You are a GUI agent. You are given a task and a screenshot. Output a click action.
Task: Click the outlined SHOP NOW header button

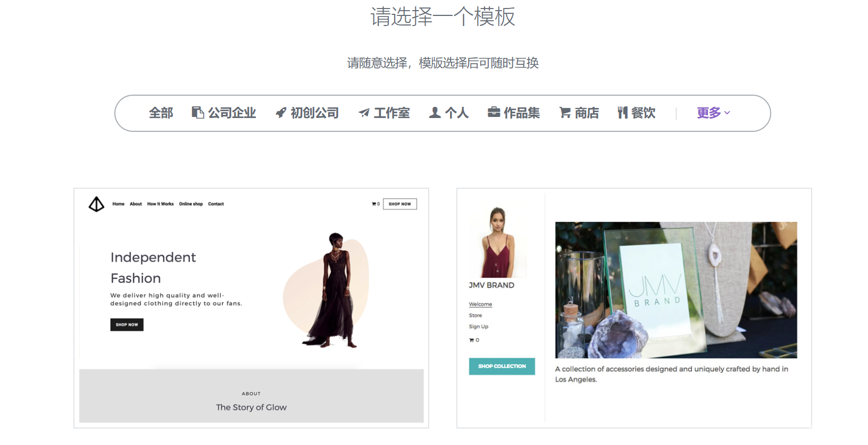pyautogui.click(x=400, y=204)
